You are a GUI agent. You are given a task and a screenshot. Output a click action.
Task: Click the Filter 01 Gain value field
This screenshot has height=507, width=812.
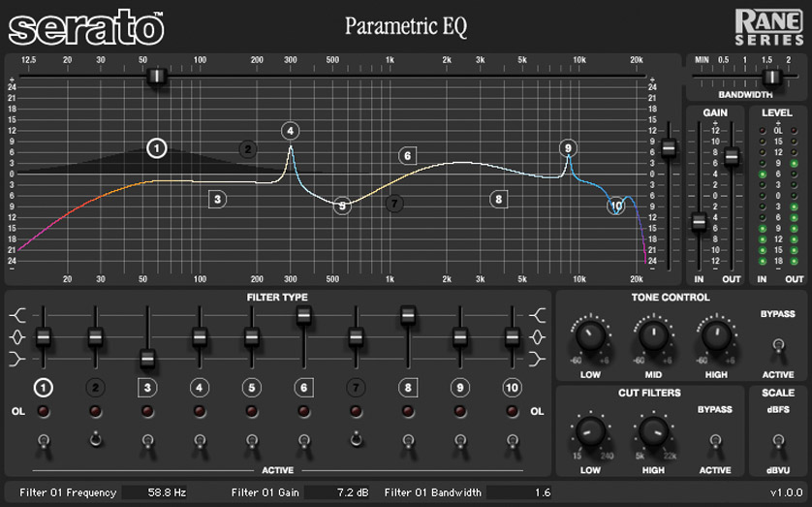coord(340,492)
